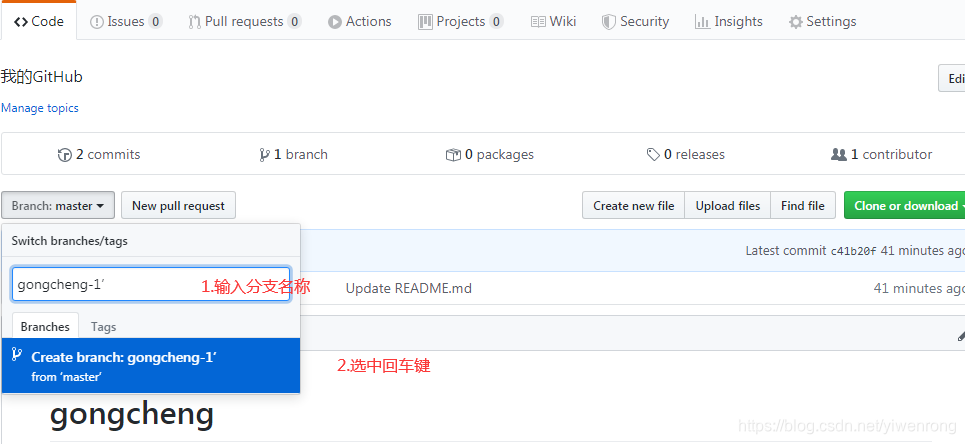
Task: Open the Code tab
Action: pyautogui.click(x=39, y=22)
